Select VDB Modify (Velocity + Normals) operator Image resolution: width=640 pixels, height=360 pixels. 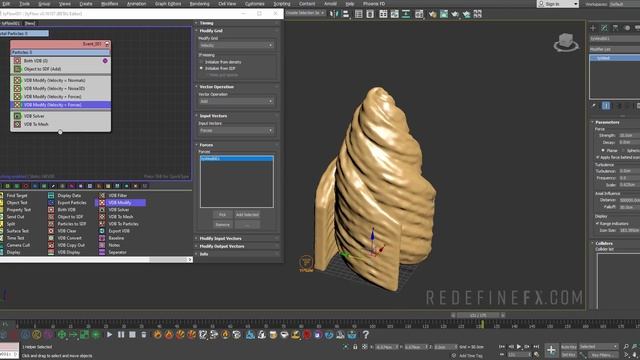[x=60, y=80]
